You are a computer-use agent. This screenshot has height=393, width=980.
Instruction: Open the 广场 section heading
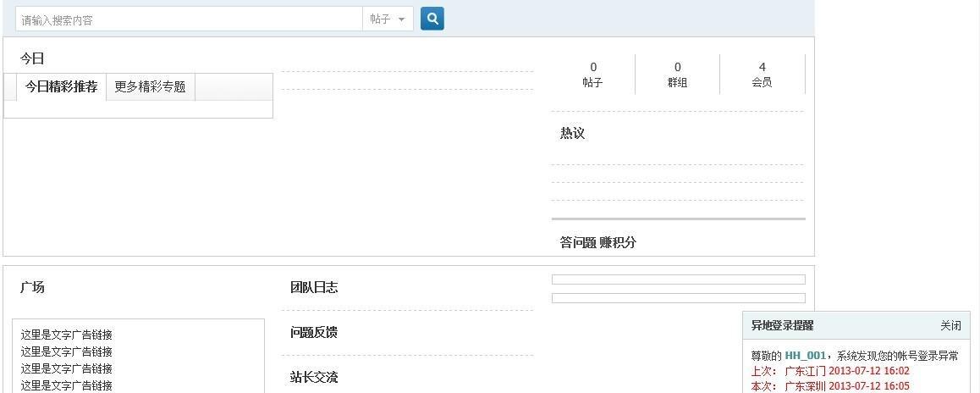(x=32, y=287)
